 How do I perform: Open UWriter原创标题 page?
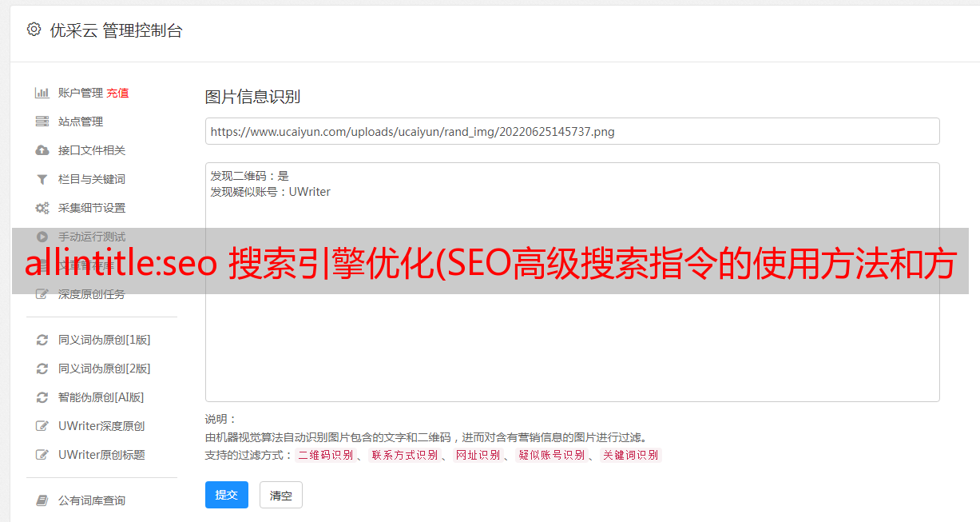(101, 455)
